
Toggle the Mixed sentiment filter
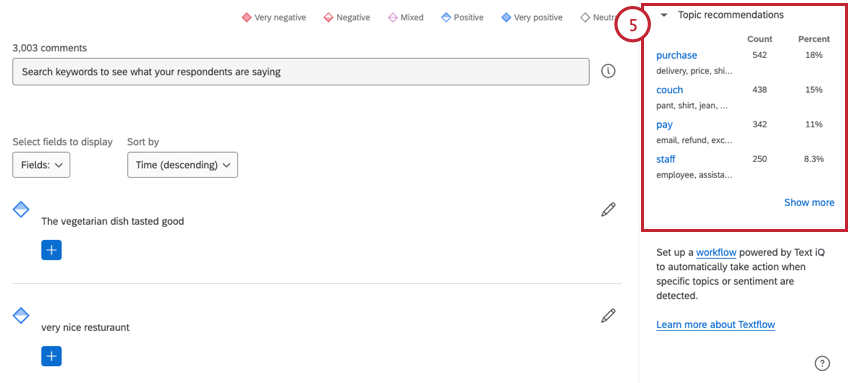pyautogui.click(x=406, y=17)
